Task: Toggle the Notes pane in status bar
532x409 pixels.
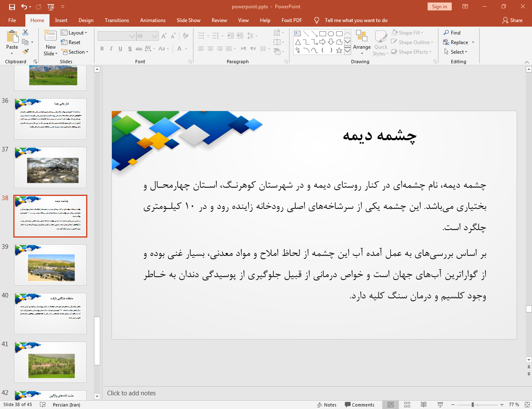Action: point(327,404)
